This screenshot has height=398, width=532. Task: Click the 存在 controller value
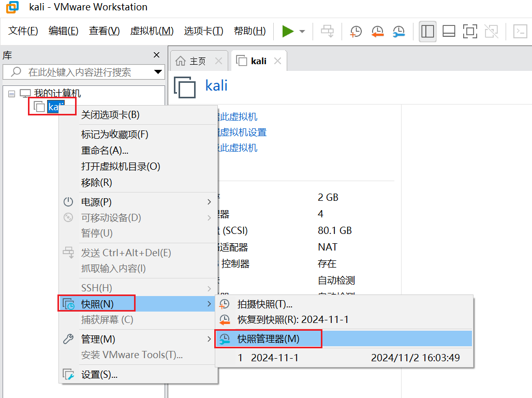tap(327, 263)
